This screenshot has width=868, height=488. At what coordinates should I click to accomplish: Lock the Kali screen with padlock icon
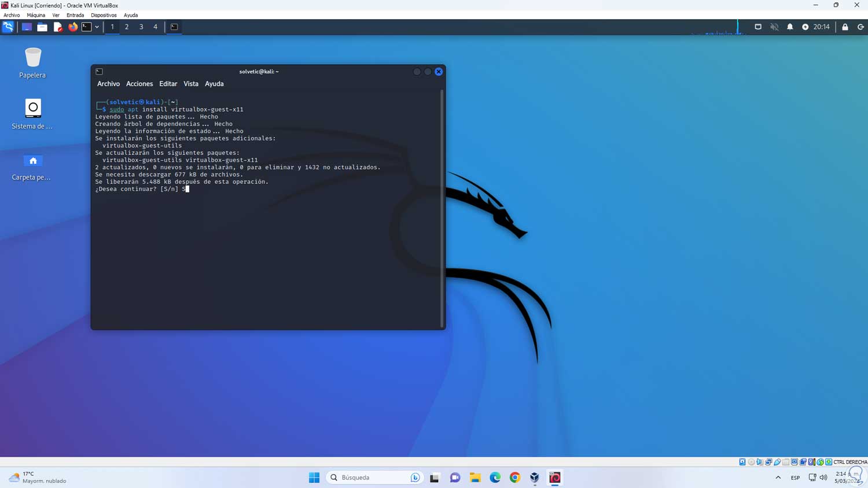(x=845, y=27)
